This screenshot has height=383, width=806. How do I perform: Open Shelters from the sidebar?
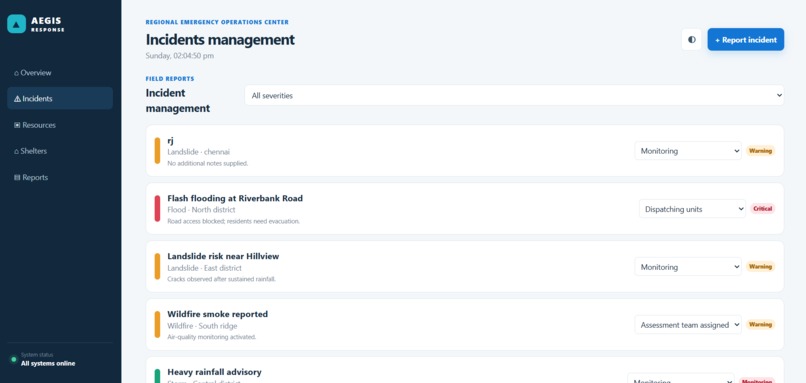(60, 151)
